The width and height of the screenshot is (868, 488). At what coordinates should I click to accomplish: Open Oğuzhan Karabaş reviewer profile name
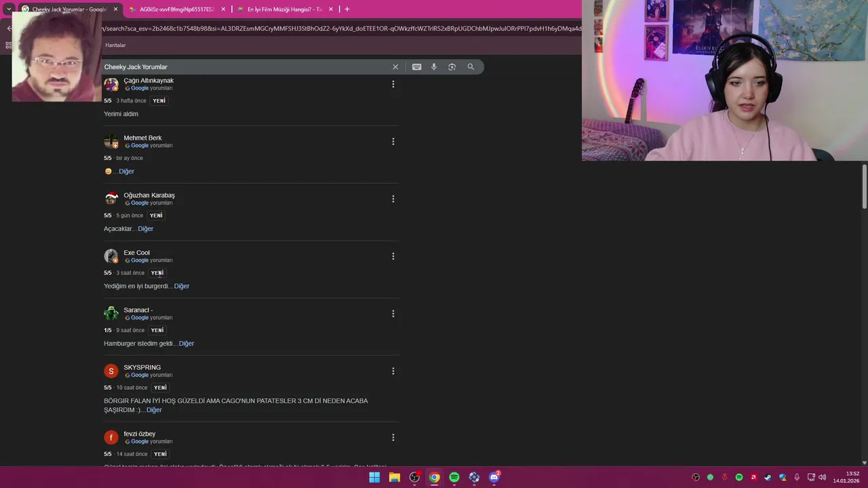pos(149,196)
